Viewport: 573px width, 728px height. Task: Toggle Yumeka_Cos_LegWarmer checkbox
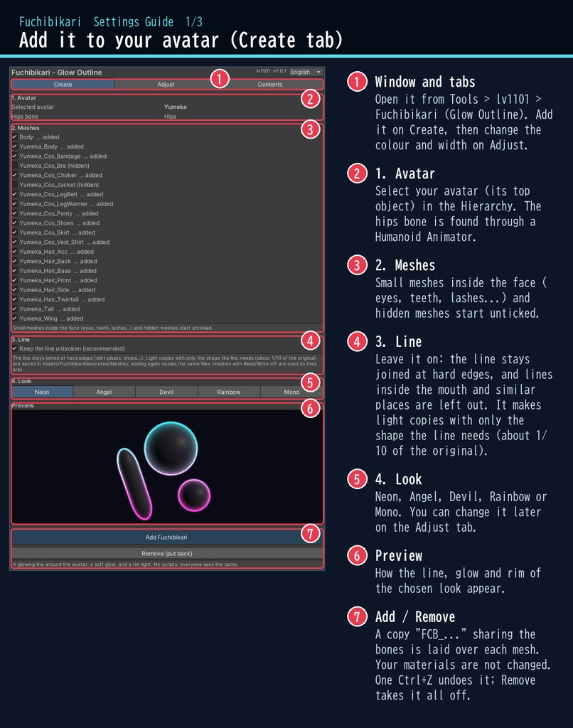(15, 204)
